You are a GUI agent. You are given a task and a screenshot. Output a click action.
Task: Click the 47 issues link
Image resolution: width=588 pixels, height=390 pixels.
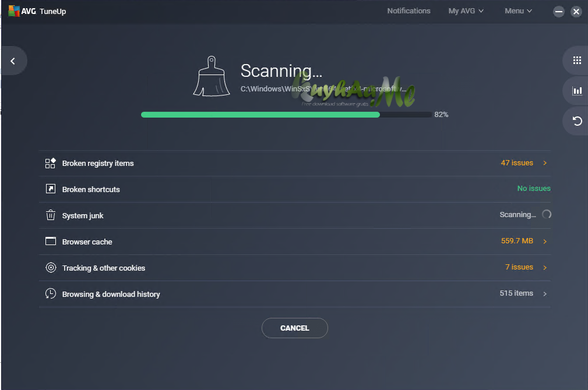point(517,162)
